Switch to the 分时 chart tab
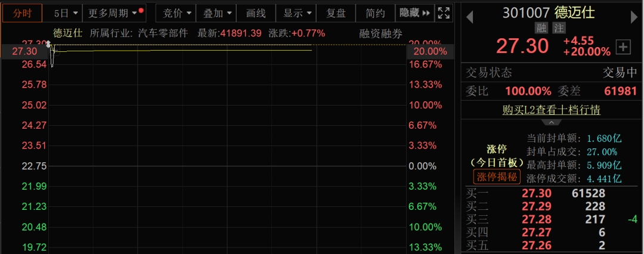This screenshot has width=644, height=254. pyautogui.click(x=22, y=13)
